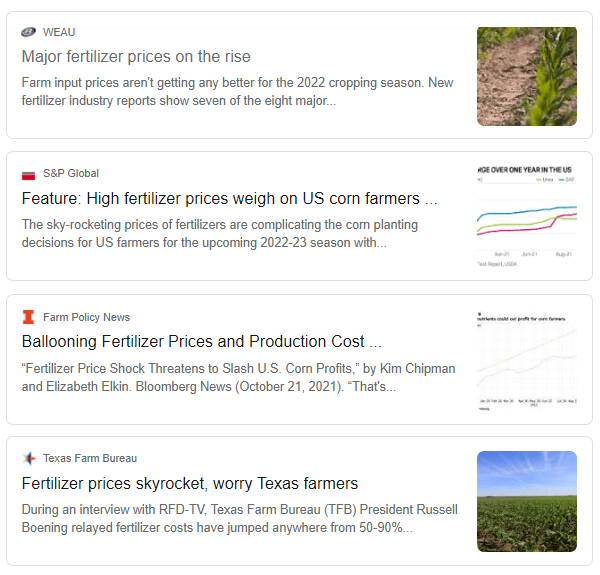Open the S&P fertilizer price chart thumbnail

pos(527,217)
